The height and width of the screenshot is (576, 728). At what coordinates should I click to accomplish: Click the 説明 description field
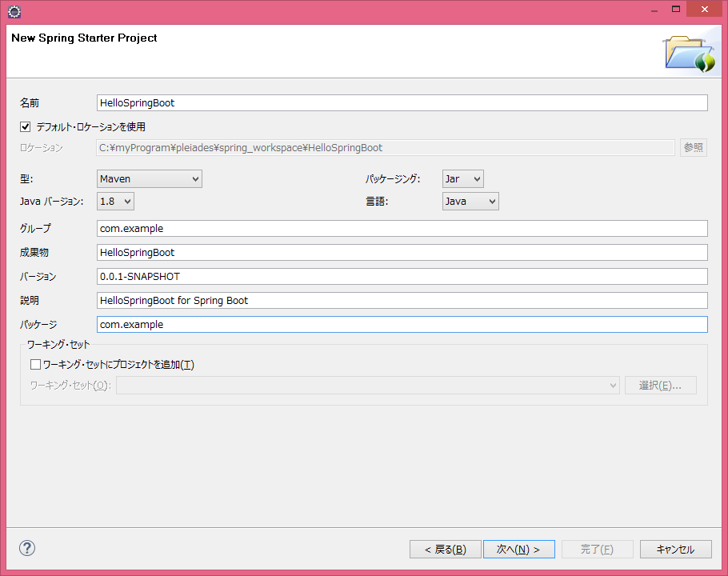[402, 300]
